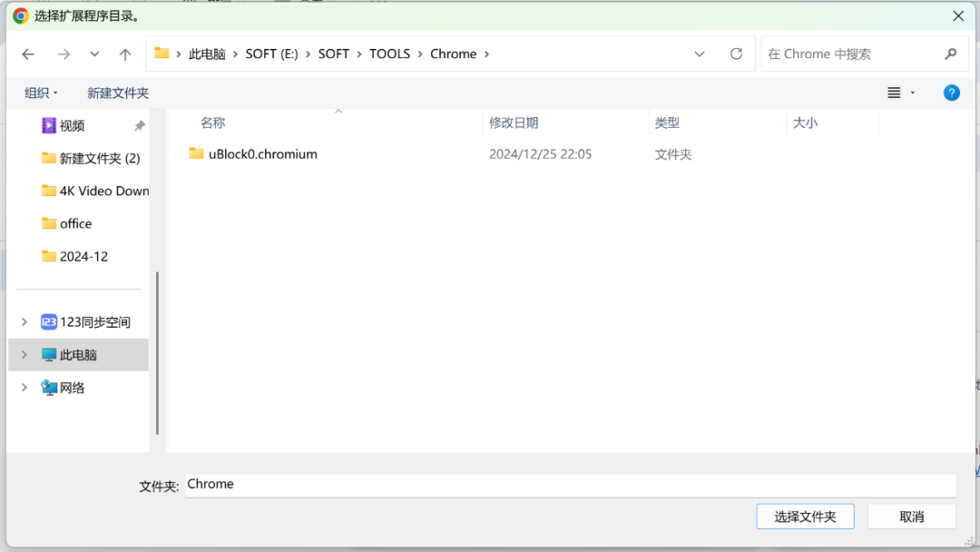The width and height of the screenshot is (980, 552).
Task: Select 视频 in the sidebar
Action: click(x=72, y=125)
